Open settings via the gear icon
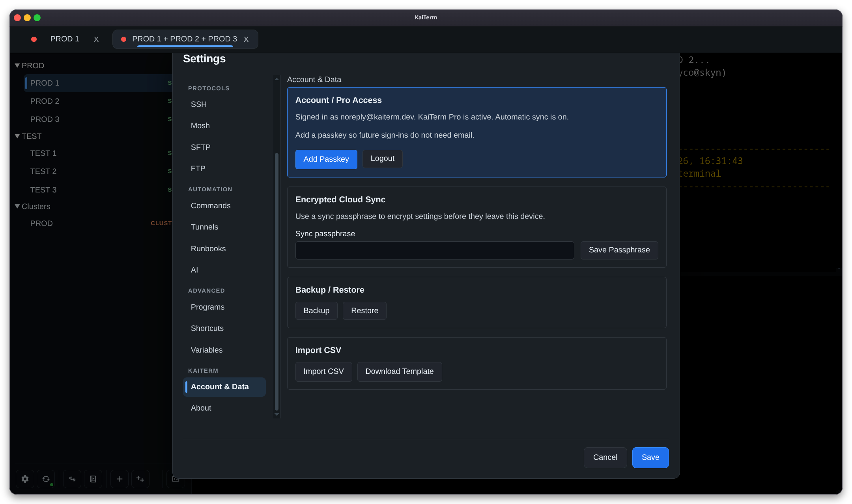The width and height of the screenshot is (852, 504). (x=25, y=479)
